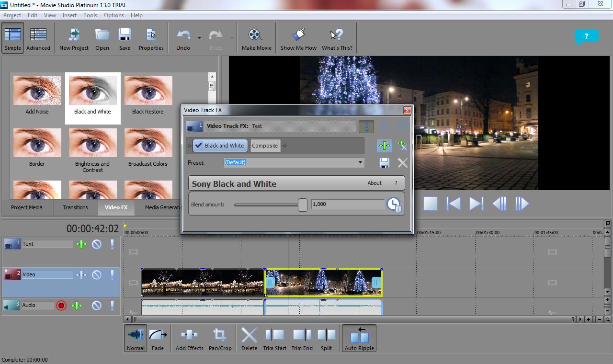This screenshot has height=364, width=613.
Task: Uncheck the Black and White effect
Action: [199, 146]
